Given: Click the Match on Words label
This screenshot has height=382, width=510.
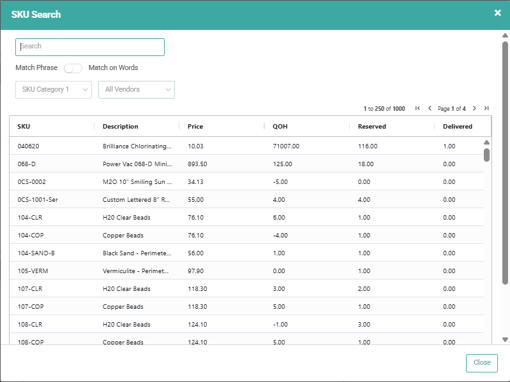Looking at the screenshot, I should [113, 68].
